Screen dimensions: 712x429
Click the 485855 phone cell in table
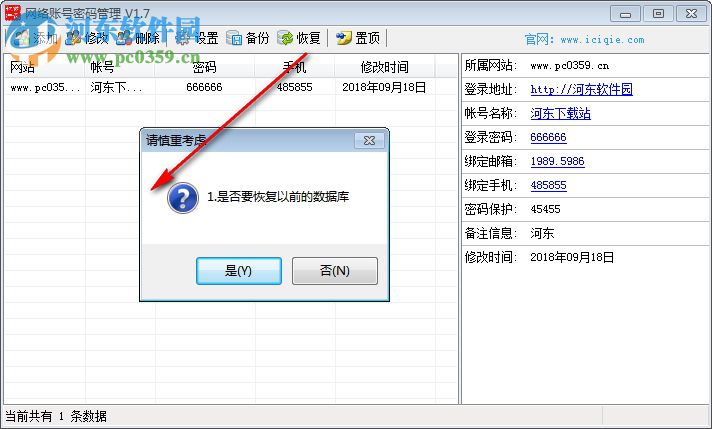294,87
